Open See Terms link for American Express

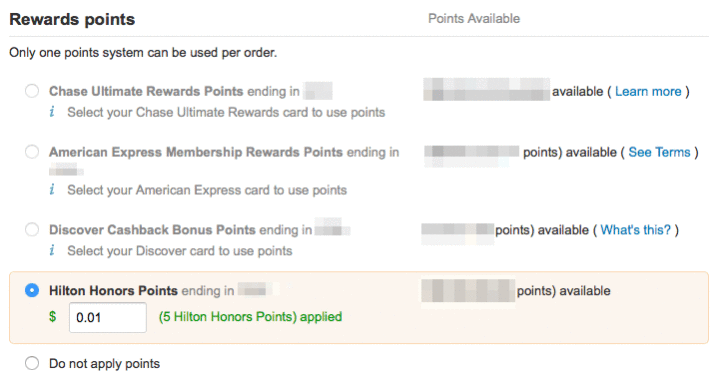click(x=659, y=152)
